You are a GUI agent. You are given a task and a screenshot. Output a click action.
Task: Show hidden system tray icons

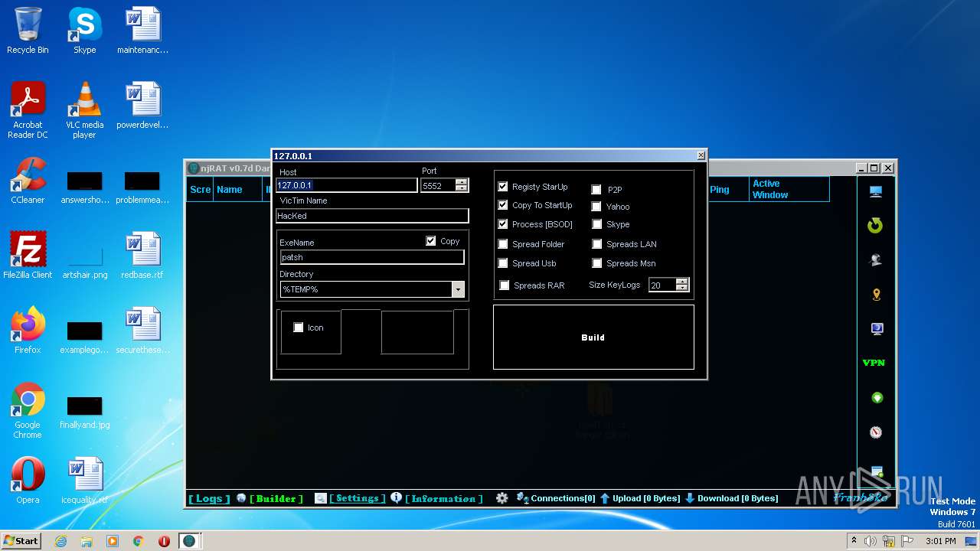[854, 541]
